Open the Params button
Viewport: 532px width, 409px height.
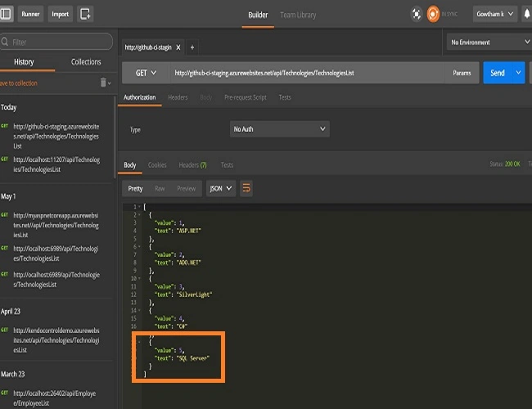[462, 73]
